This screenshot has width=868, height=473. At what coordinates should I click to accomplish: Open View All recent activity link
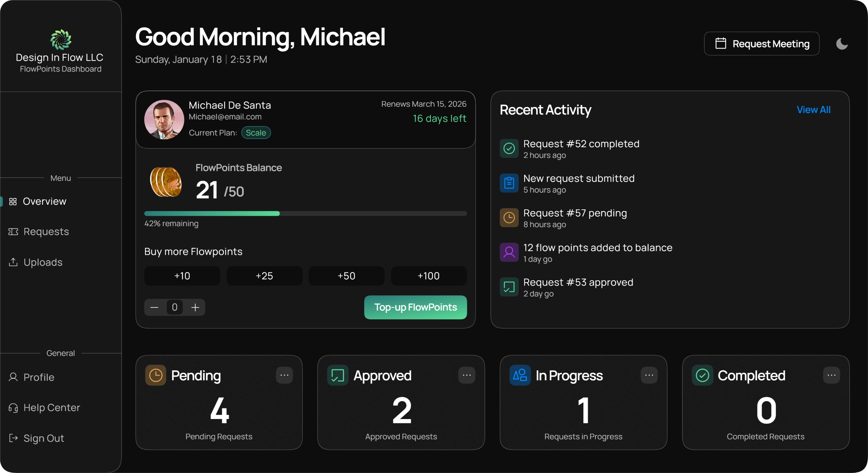point(813,110)
